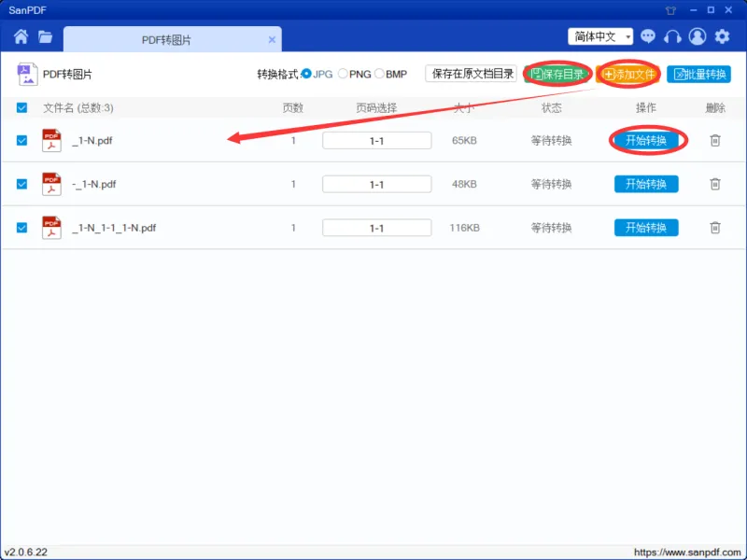Open the shirt skin theme icon
The height and width of the screenshot is (560, 747).
pos(670,10)
